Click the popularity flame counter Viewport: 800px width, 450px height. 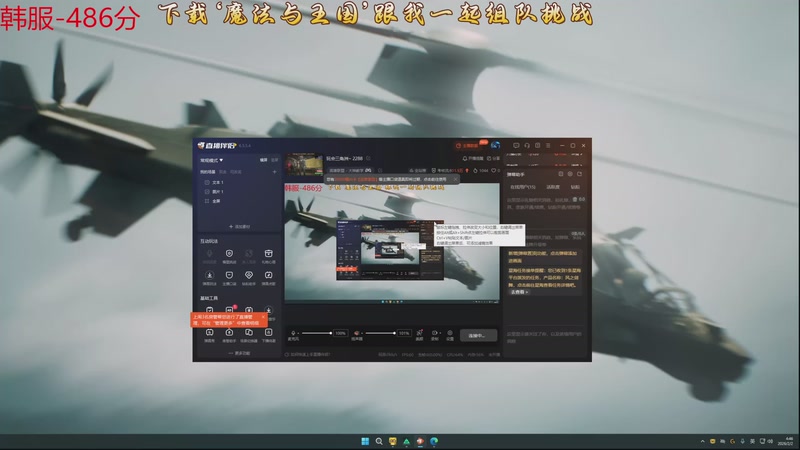pyautogui.click(x=480, y=170)
